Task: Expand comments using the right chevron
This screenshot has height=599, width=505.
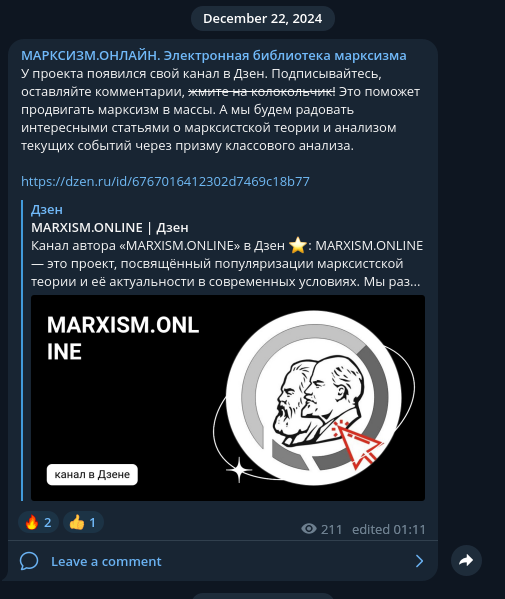Action: pyautogui.click(x=419, y=561)
